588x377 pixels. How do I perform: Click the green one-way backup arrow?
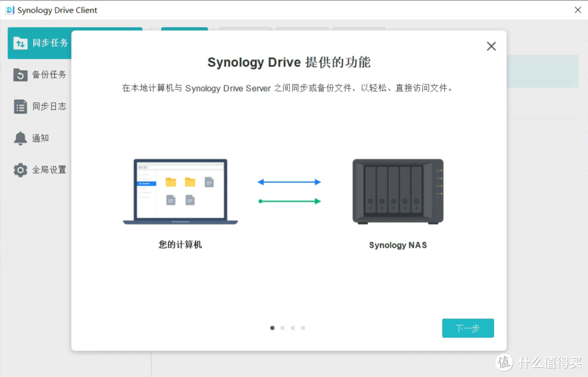[289, 202]
